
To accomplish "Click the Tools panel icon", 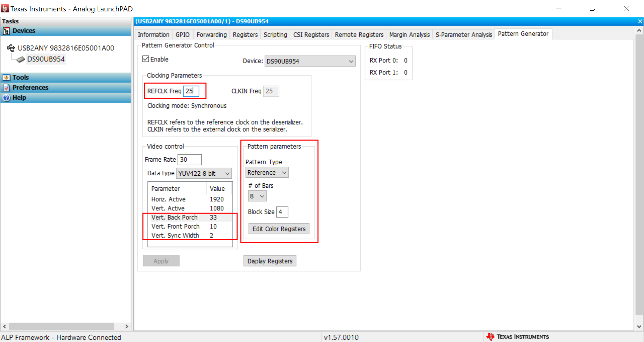I will 6,77.
